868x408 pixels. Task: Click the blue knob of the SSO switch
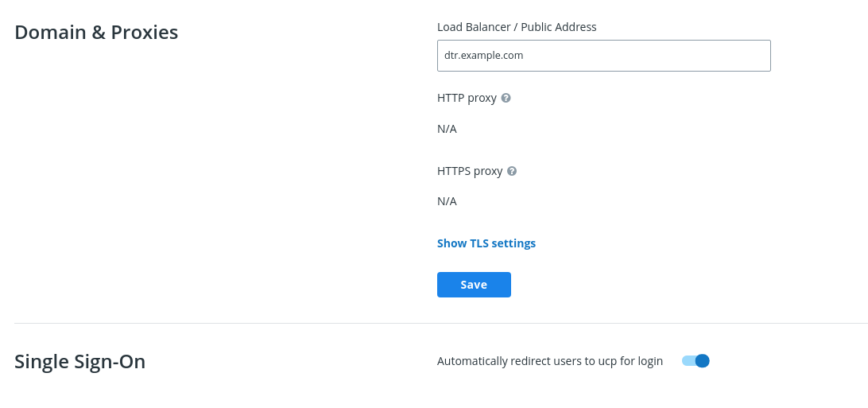click(x=702, y=361)
